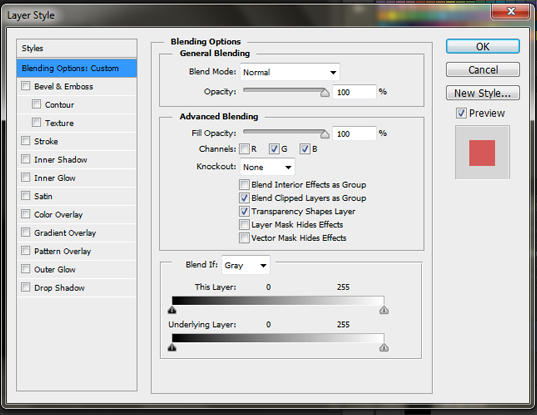This screenshot has height=415, width=537.
Task: Open the Blend Mode dropdown
Action: 290,72
